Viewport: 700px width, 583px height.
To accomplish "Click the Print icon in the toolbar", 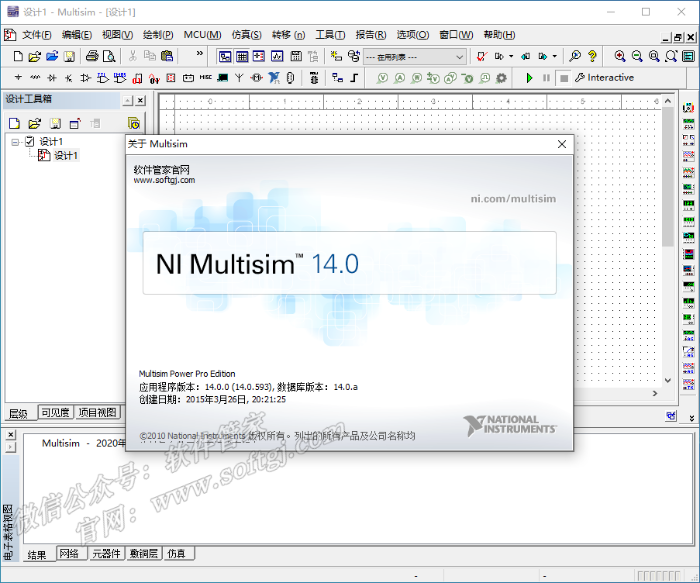I will tap(92, 56).
